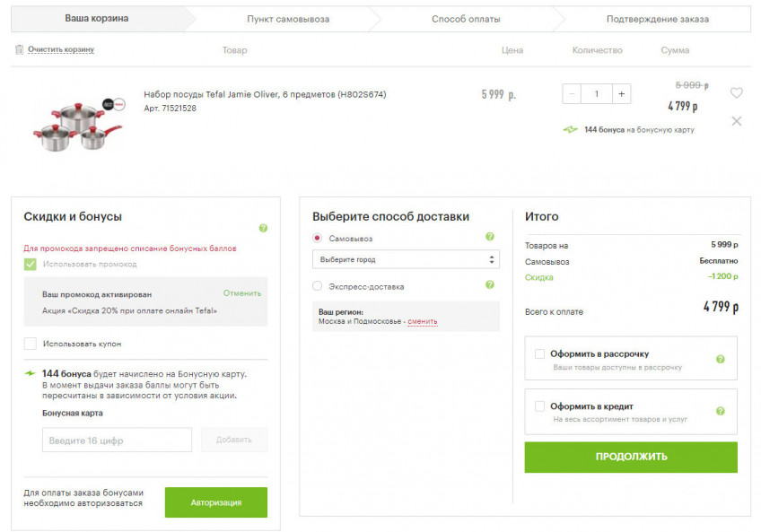The width and height of the screenshot is (761, 532).
Task: Go to Пункт самовывоза step
Action: (288, 19)
